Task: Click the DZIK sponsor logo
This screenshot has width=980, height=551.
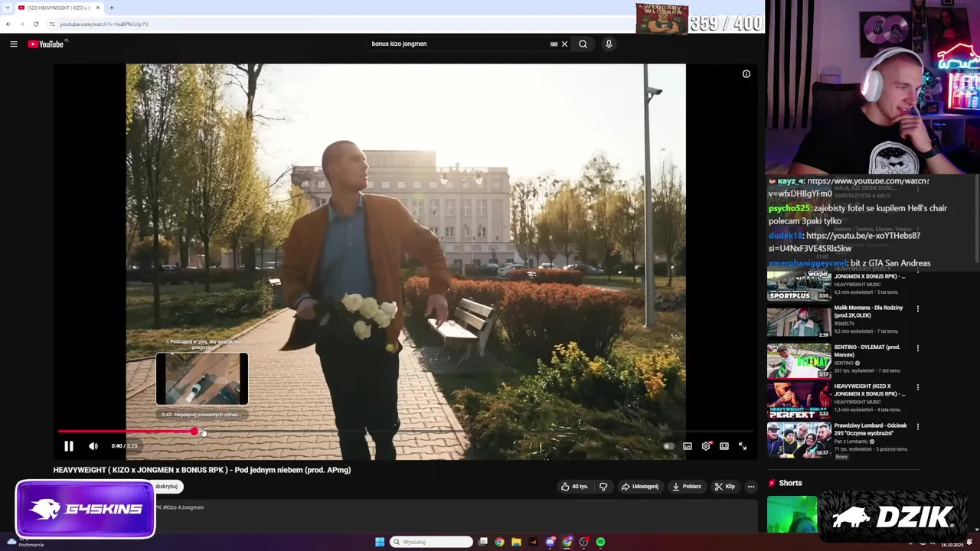Action: [x=893, y=517]
